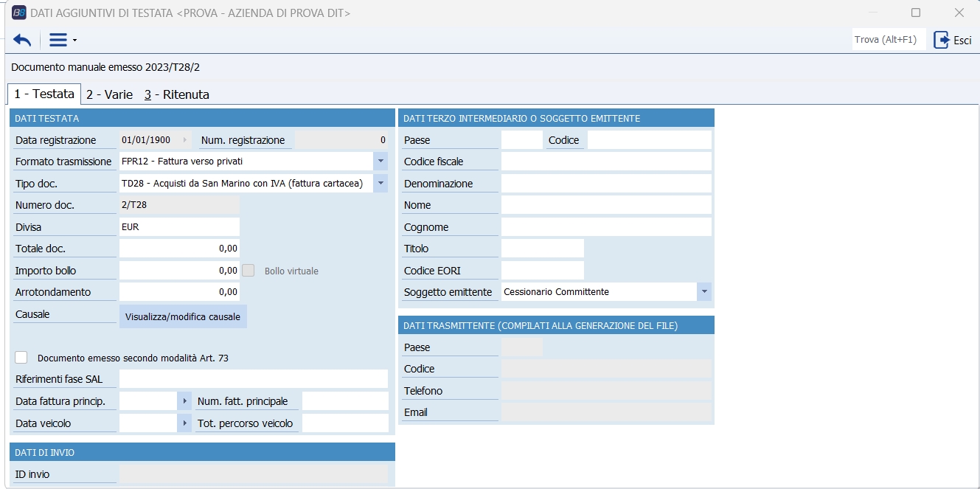This screenshot has height=489, width=980.
Task: Open the hamburger menu dropdown arrow
Action: click(x=74, y=41)
